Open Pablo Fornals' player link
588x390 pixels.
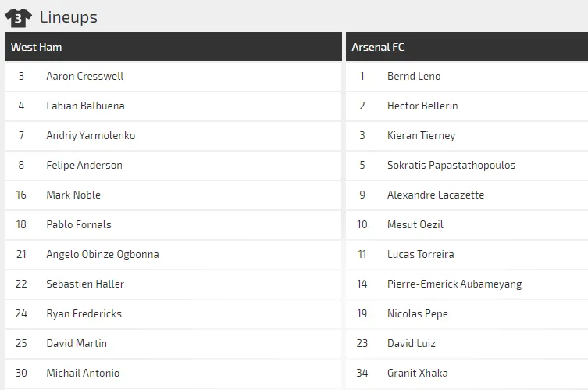(79, 224)
